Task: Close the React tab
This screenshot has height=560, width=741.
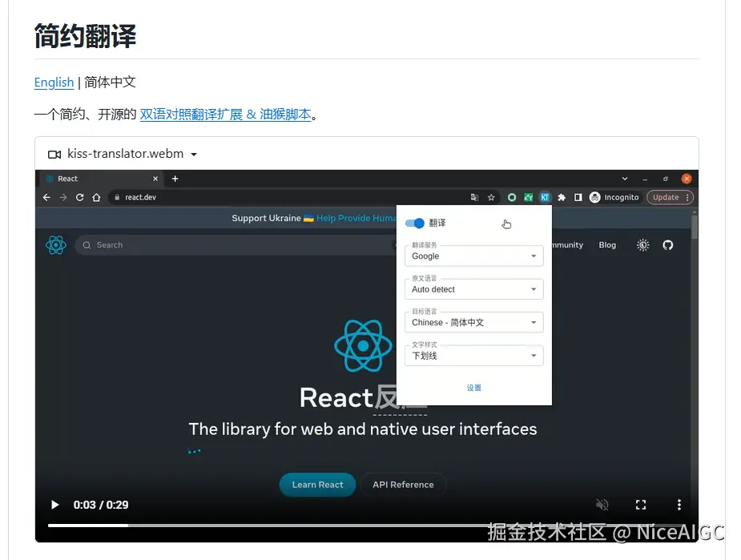Action: pyautogui.click(x=155, y=179)
